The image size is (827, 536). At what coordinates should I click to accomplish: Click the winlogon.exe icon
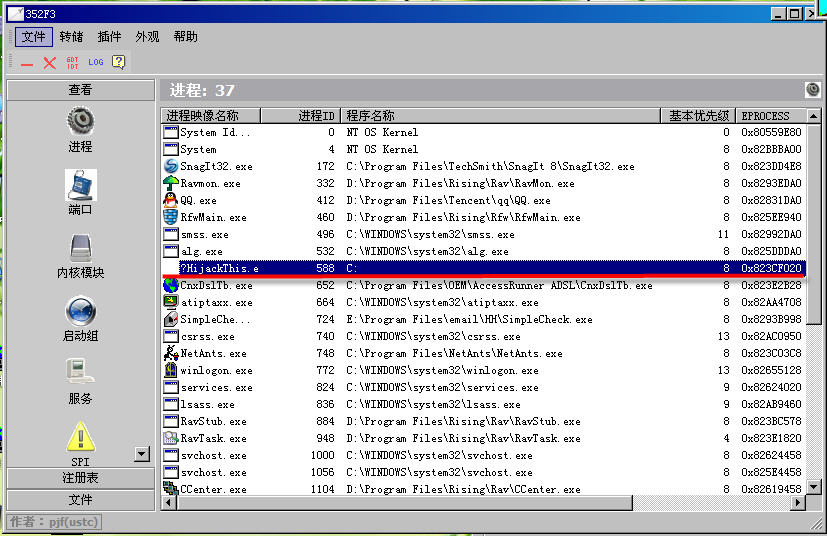(x=171, y=370)
